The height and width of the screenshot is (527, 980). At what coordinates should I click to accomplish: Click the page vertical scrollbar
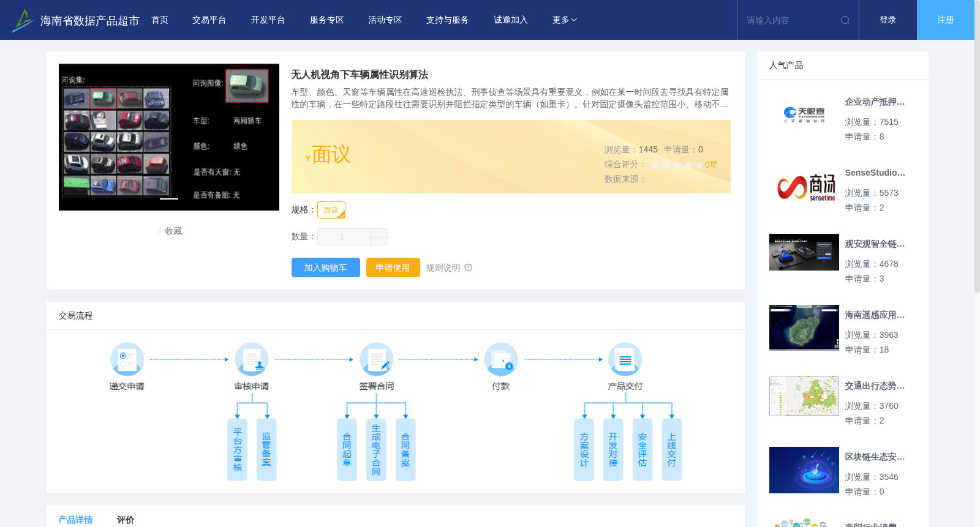tap(977, 147)
